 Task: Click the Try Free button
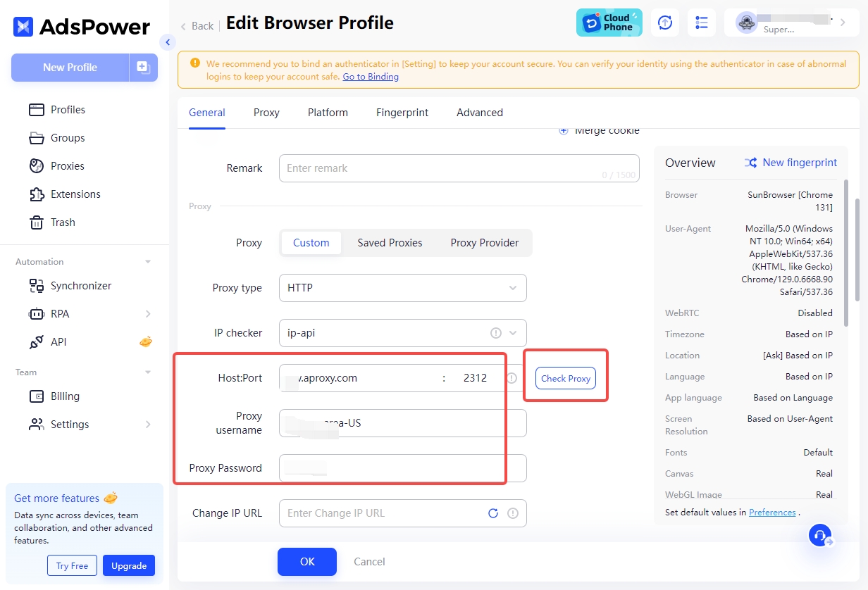pos(73,565)
